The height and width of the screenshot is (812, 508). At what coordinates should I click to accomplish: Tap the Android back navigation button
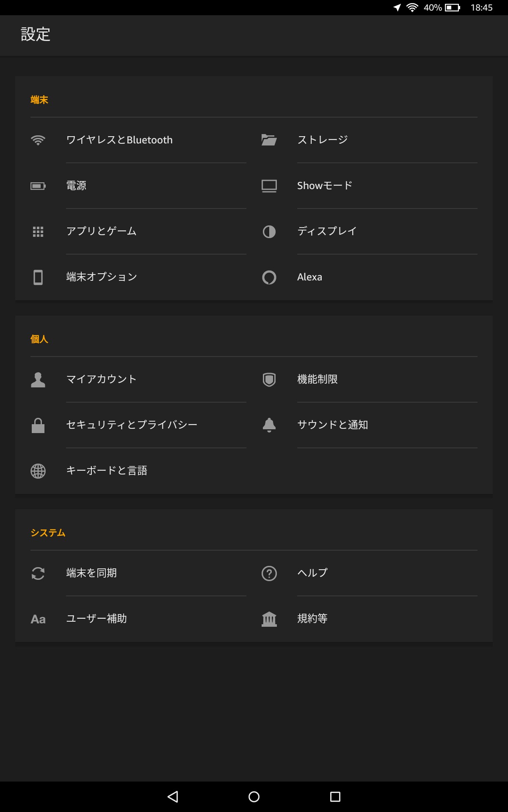coord(173,797)
